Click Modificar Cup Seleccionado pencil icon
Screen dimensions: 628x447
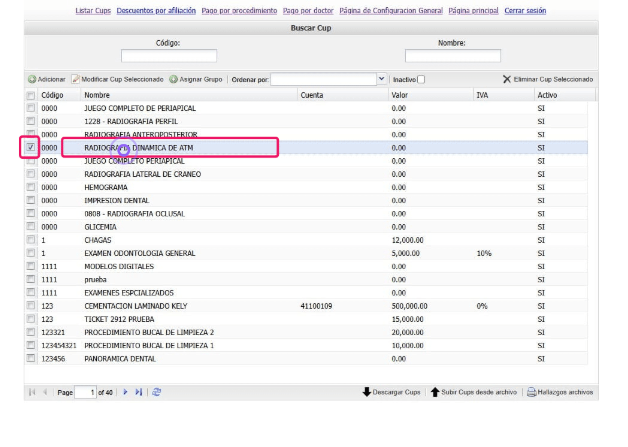[75, 79]
